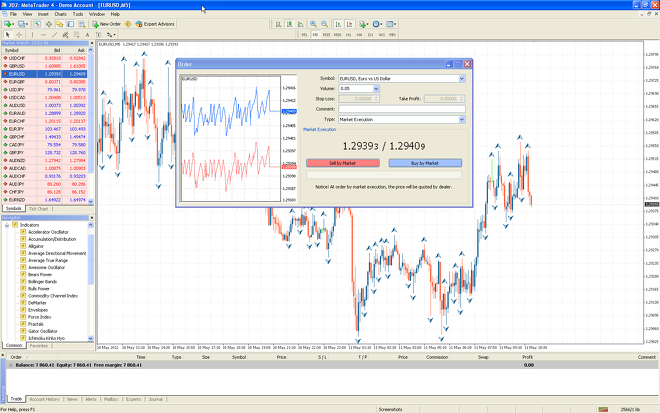
Task: Zoom out on the chart
Action: (325, 24)
